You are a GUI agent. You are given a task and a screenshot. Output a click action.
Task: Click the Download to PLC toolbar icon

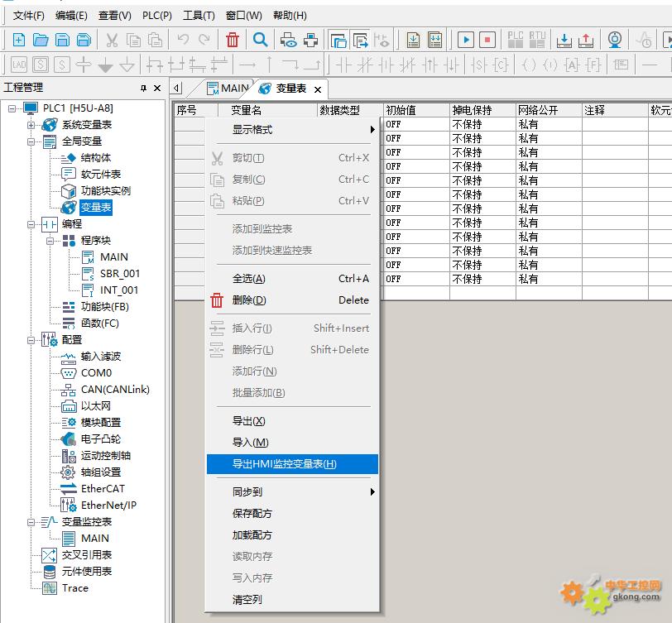point(564,40)
